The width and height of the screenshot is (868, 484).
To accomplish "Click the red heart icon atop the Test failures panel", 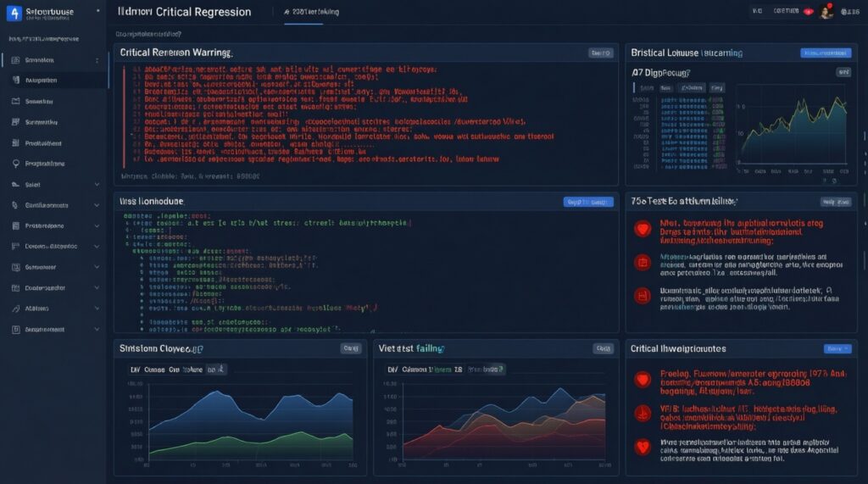I will (x=643, y=228).
